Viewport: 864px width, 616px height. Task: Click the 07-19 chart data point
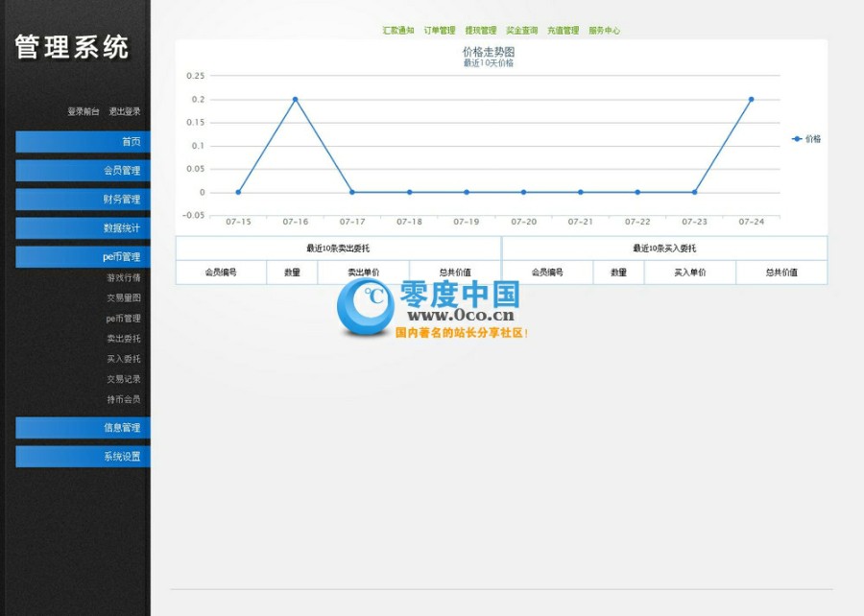467,192
